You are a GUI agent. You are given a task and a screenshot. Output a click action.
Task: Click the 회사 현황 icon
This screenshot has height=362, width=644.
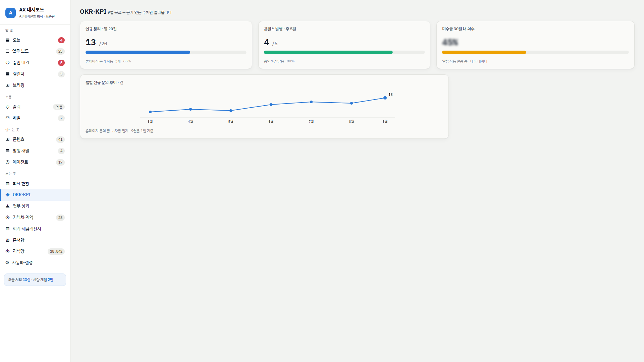click(x=7, y=184)
